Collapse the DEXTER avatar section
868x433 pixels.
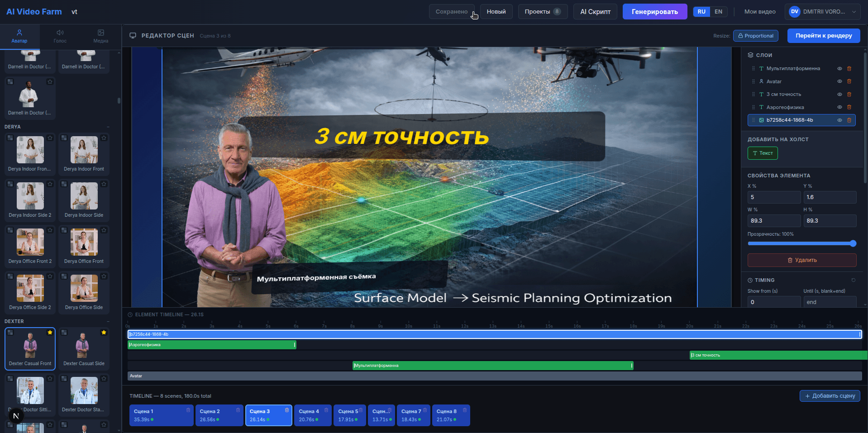108,321
